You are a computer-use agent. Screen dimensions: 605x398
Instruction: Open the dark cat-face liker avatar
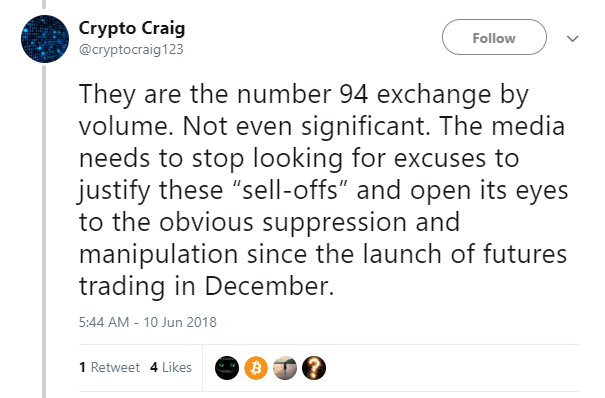coord(227,368)
